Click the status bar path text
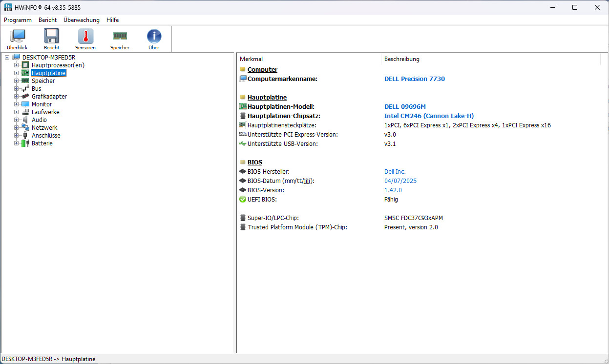 point(48,359)
